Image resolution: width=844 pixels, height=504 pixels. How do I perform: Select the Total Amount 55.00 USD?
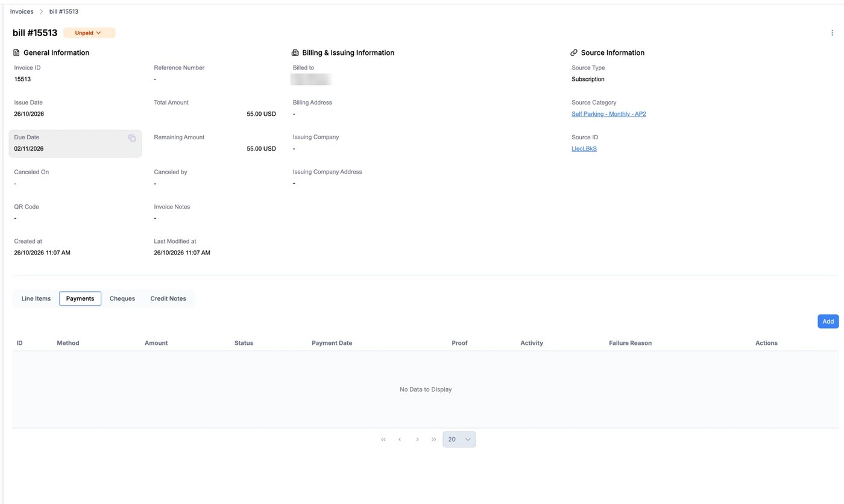[x=261, y=114]
